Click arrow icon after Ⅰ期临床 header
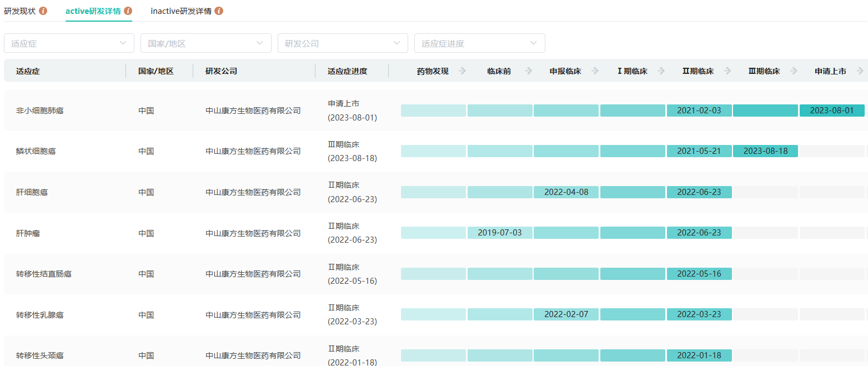The width and height of the screenshot is (868, 366). point(661,71)
